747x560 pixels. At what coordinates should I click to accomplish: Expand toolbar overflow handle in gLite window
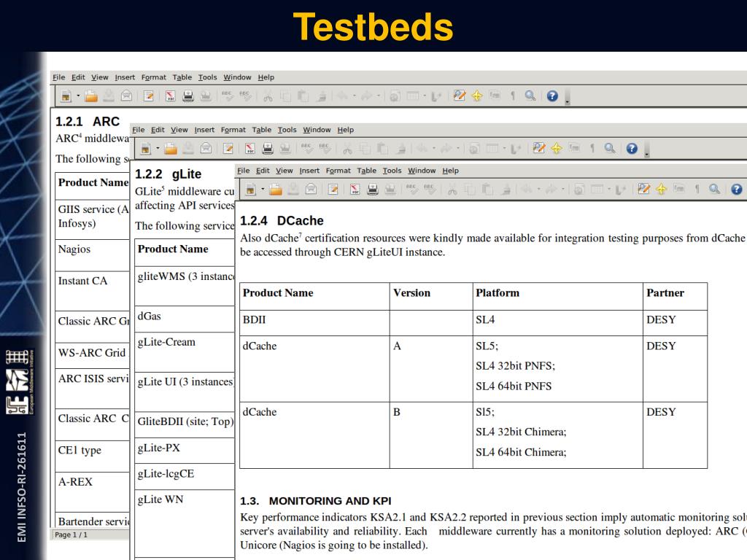(x=646, y=149)
